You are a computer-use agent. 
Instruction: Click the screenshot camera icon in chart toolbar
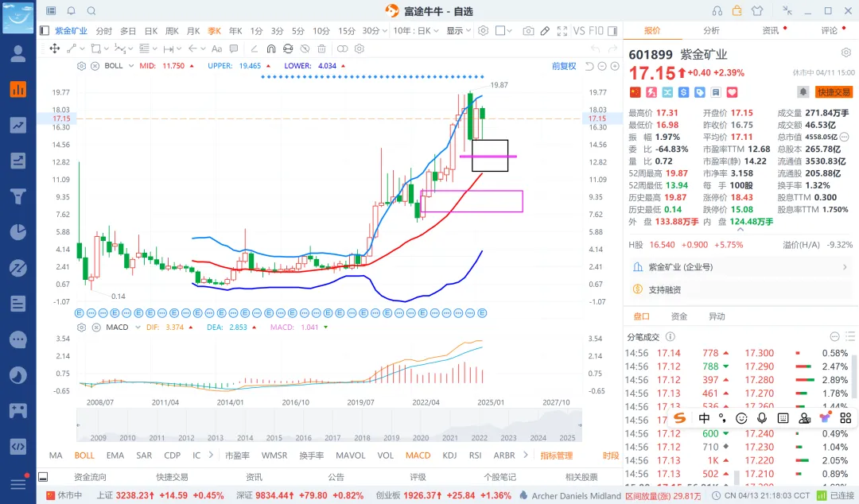pos(528,31)
